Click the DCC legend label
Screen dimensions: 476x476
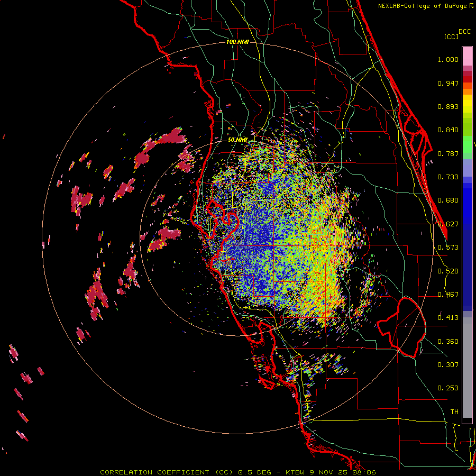point(464,32)
